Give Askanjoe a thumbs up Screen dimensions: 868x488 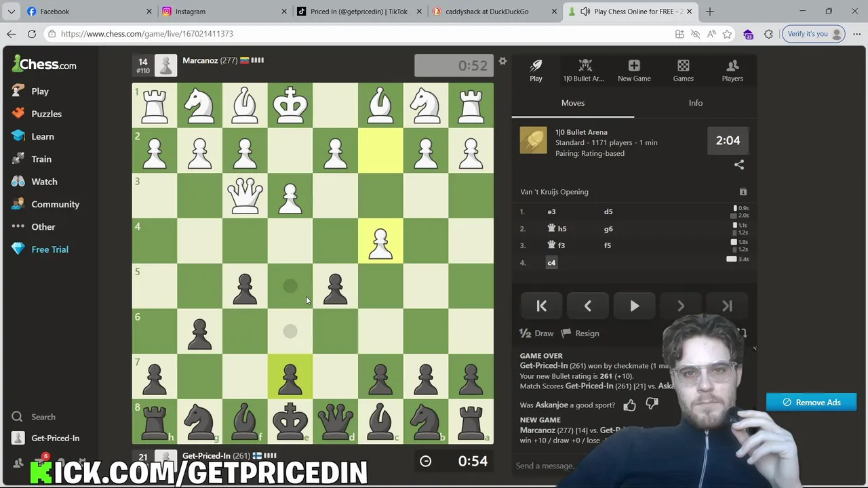[x=630, y=405]
